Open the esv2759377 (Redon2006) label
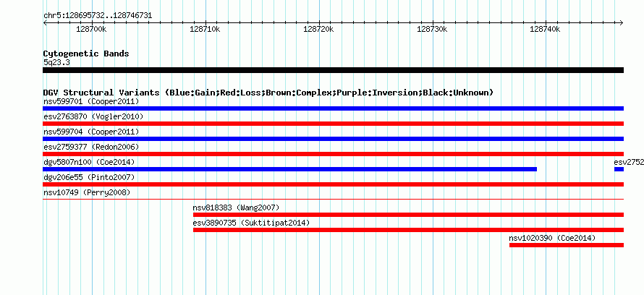The width and height of the screenshot is (644, 295). pos(91,147)
